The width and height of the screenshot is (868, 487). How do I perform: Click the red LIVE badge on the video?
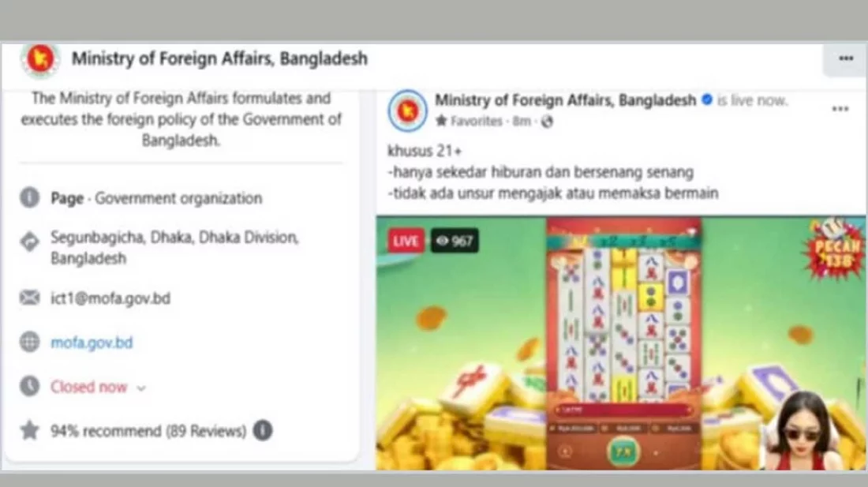point(406,241)
